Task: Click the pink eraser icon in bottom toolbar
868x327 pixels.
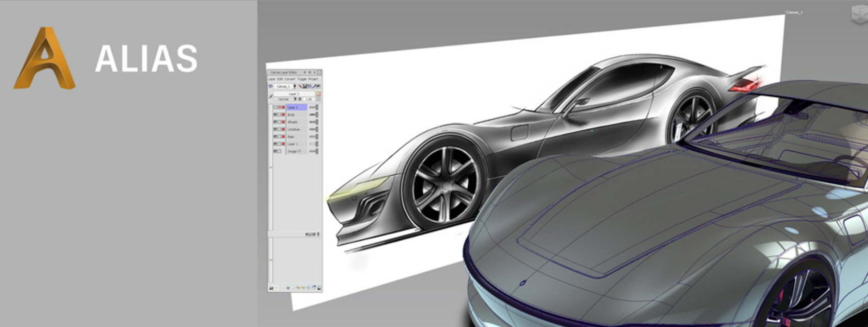Action: point(298,288)
